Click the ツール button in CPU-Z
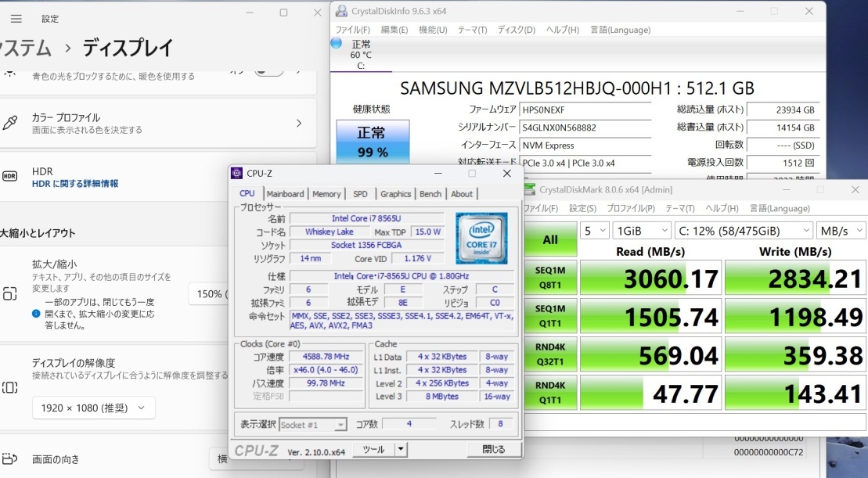This screenshot has width=868, height=478. point(373,449)
